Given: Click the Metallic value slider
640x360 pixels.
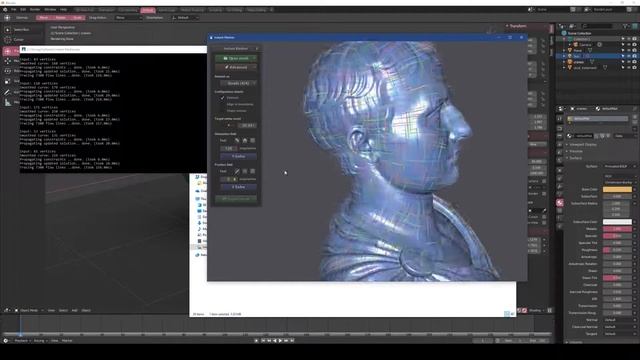Looking at the screenshot, I should (617, 229).
